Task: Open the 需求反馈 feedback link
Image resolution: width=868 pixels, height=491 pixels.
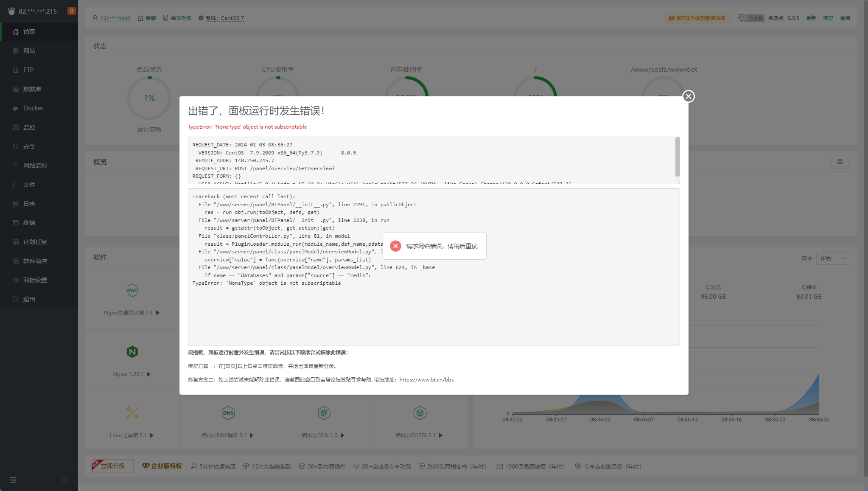Action: point(177,18)
